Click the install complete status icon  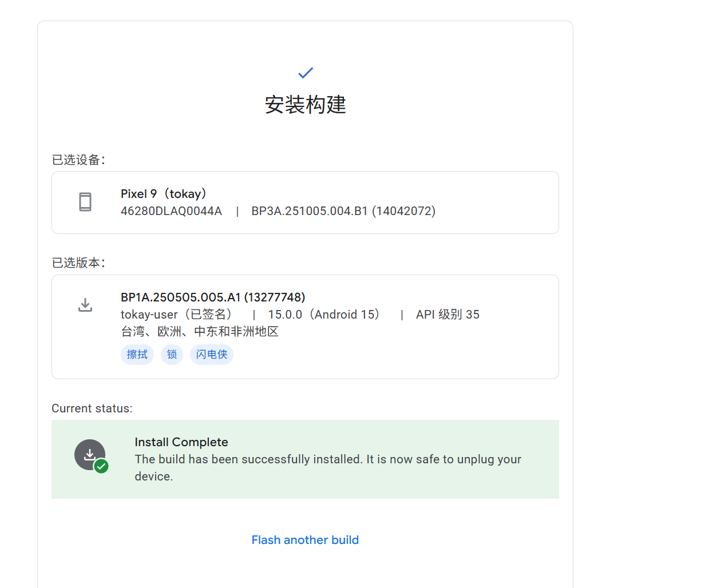tap(91, 456)
